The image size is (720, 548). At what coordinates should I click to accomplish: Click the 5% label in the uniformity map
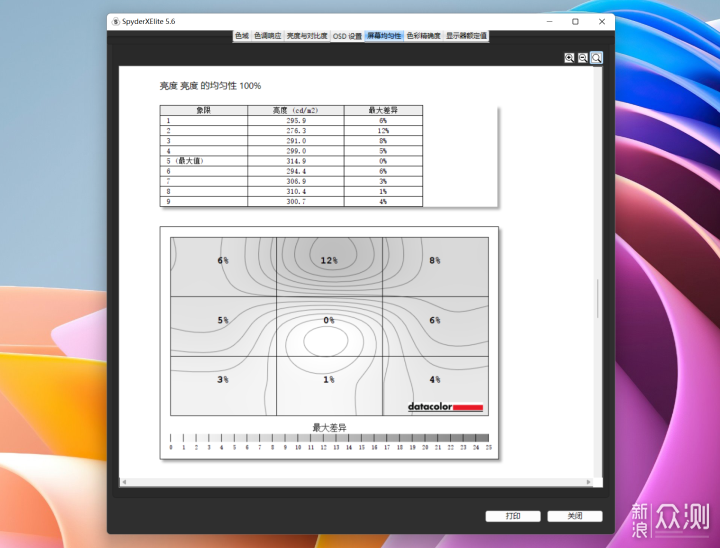point(223,320)
